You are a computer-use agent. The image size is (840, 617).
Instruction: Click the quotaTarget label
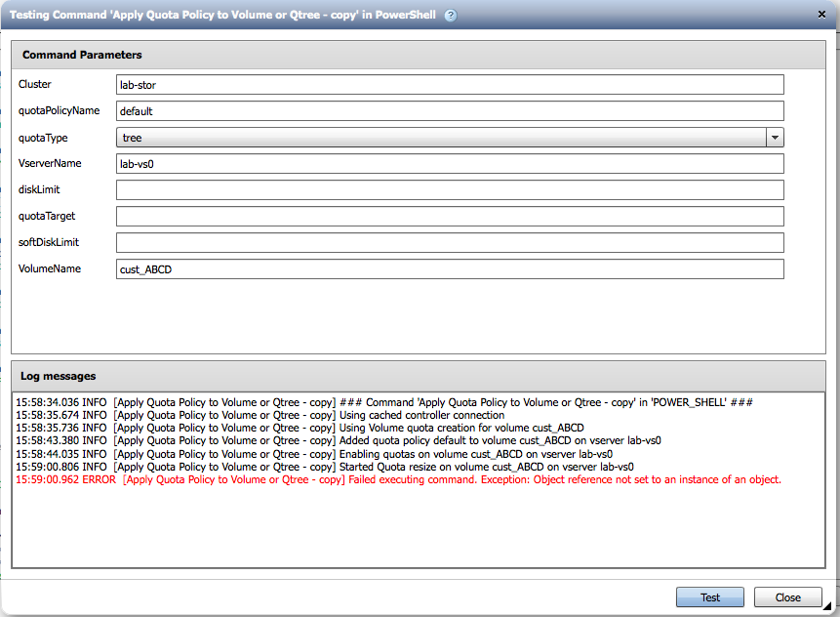coord(47,216)
